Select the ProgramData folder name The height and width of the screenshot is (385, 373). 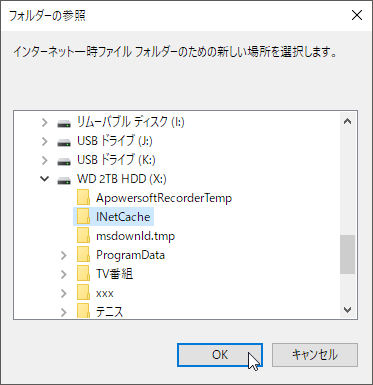tap(130, 255)
